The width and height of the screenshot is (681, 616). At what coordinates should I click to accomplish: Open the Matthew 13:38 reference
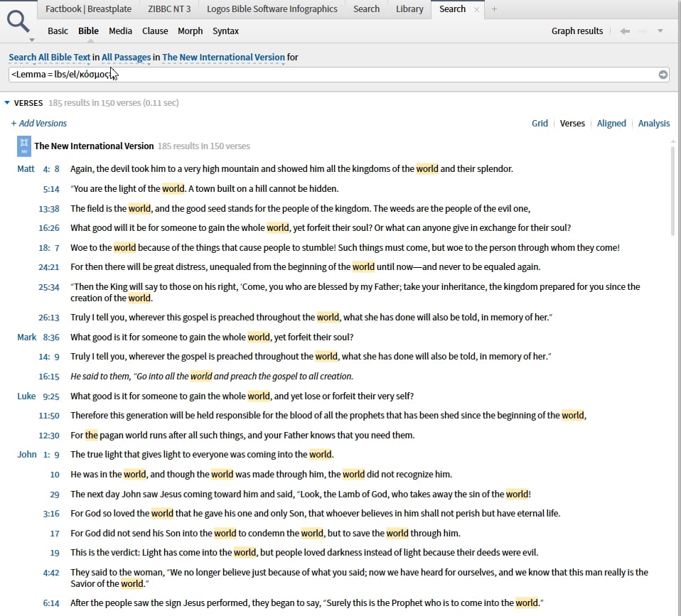point(48,209)
